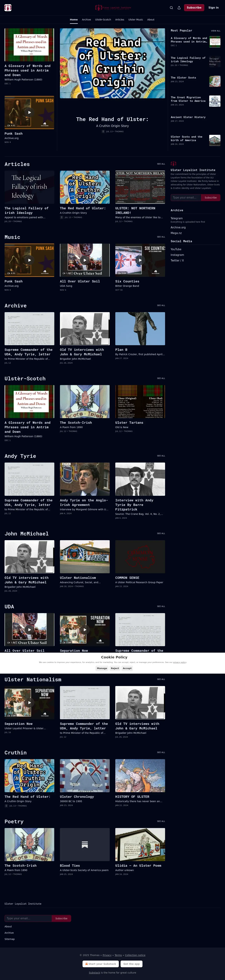Click the Subscribe button beside the sidebar email field

click(x=210, y=197)
